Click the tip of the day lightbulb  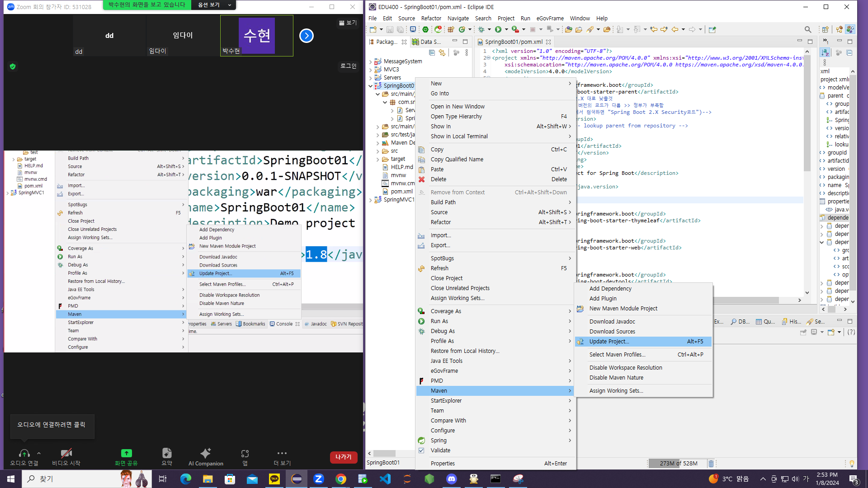852,464
